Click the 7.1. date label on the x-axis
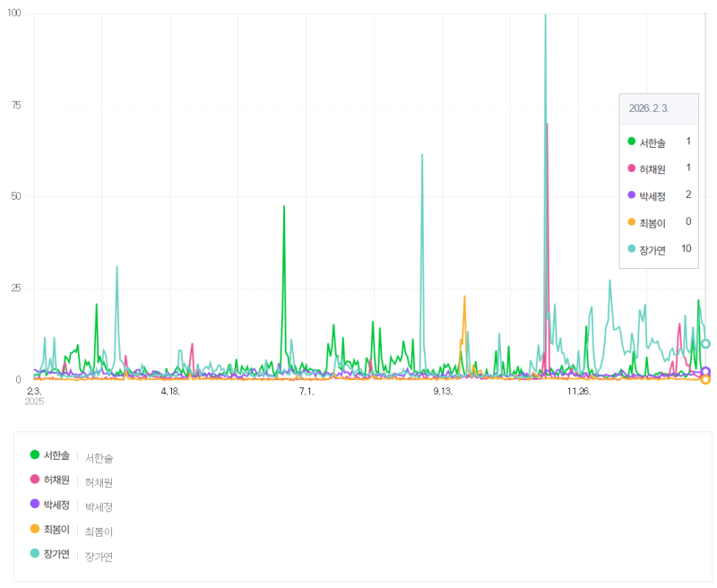 pyautogui.click(x=307, y=392)
